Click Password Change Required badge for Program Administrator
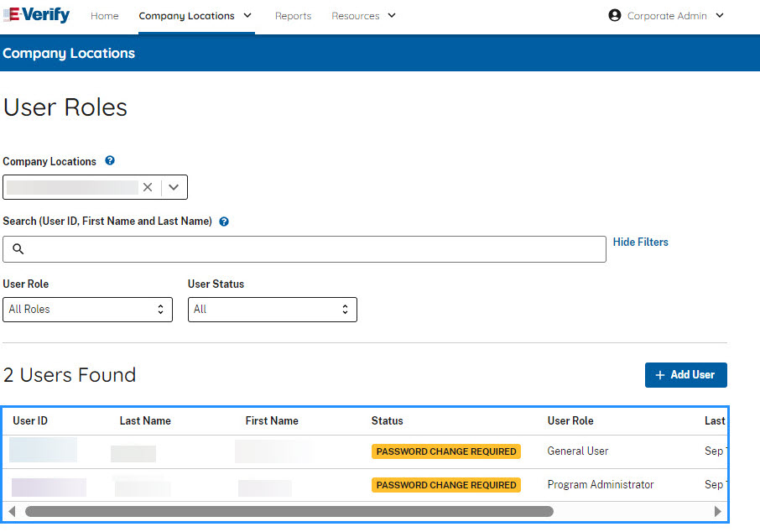The image size is (760, 532). [x=446, y=485]
